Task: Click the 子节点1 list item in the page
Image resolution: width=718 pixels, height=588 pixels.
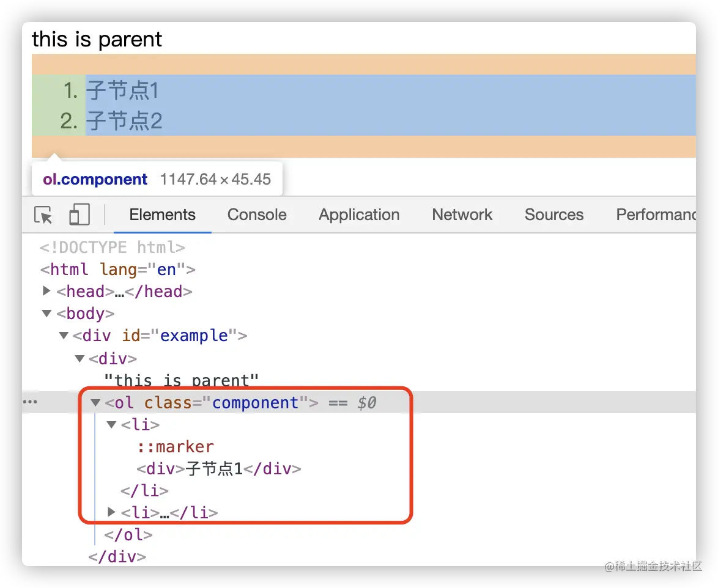Action: (123, 90)
